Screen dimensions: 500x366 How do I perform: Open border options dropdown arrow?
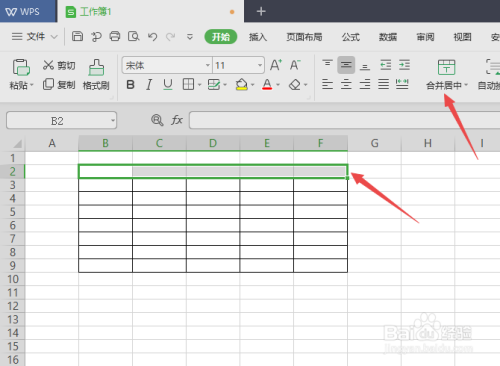pyautogui.click(x=199, y=85)
